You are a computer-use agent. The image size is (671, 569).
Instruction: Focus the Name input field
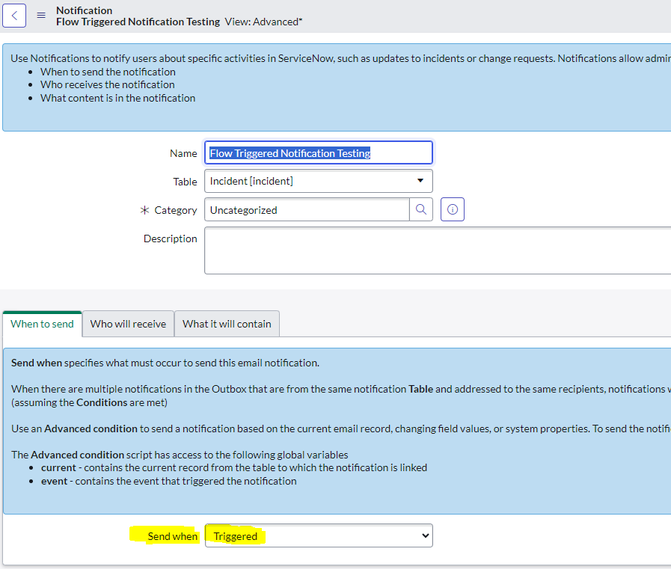(x=318, y=153)
